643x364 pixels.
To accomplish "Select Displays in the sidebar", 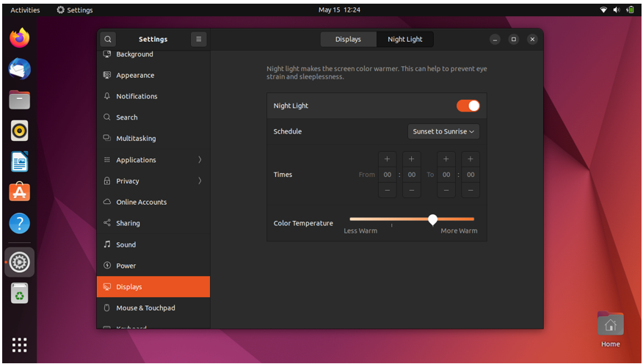I will [x=153, y=286].
